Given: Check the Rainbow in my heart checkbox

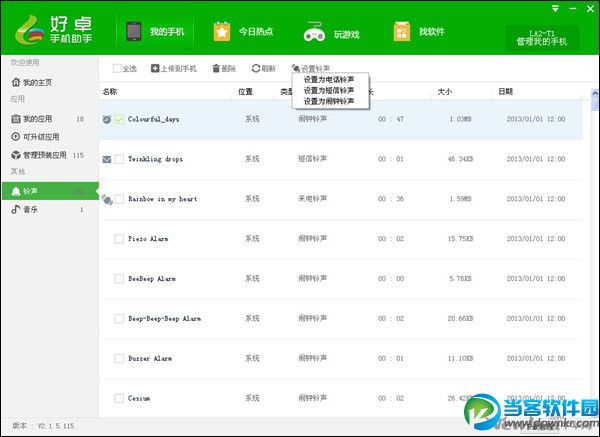Looking at the screenshot, I should coord(119,199).
